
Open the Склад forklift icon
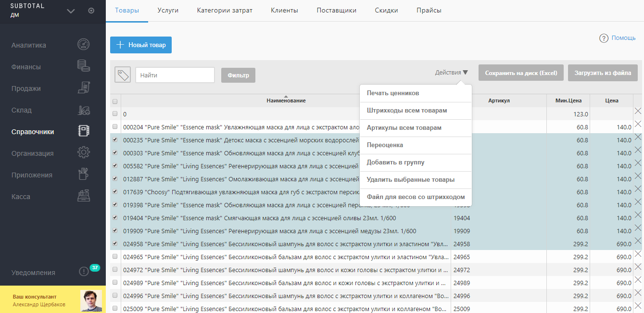[84, 110]
